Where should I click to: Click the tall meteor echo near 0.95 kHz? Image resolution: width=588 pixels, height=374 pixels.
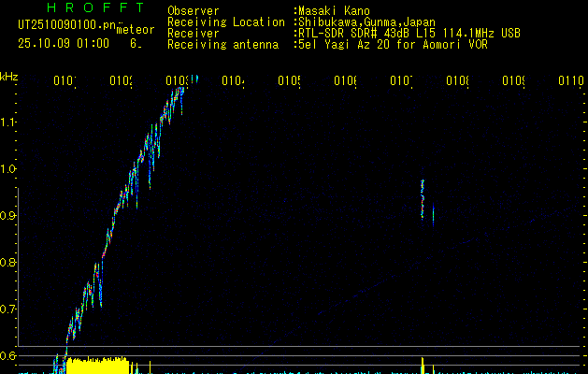pos(423,199)
